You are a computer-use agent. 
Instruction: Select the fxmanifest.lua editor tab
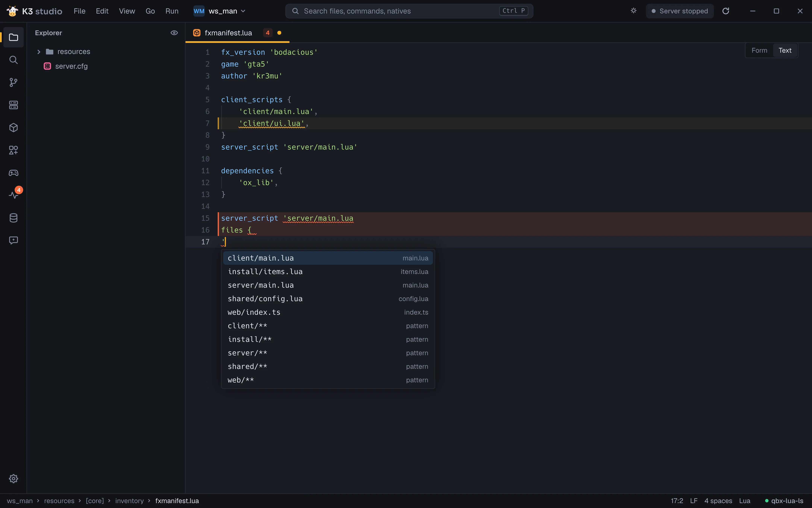pyautogui.click(x=237, y=33)
